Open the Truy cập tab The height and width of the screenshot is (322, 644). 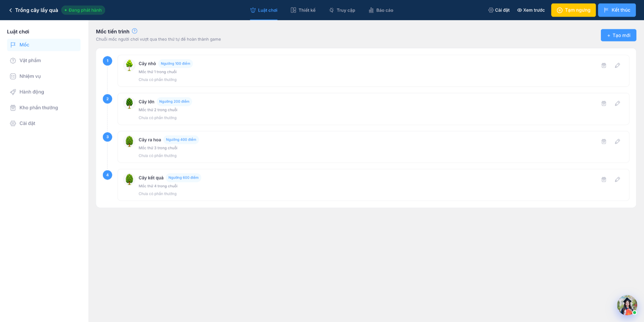pyautogui.click(x=342, y=10)
